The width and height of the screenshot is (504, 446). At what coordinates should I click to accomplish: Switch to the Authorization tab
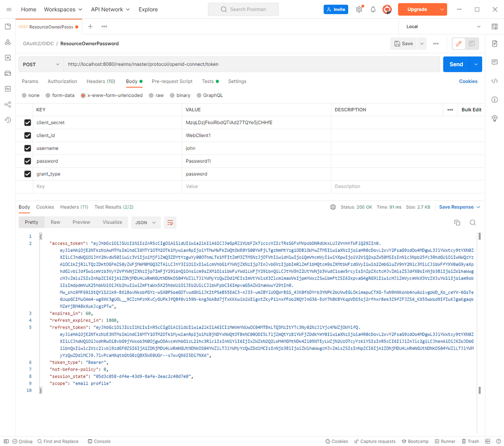[62, 81]
